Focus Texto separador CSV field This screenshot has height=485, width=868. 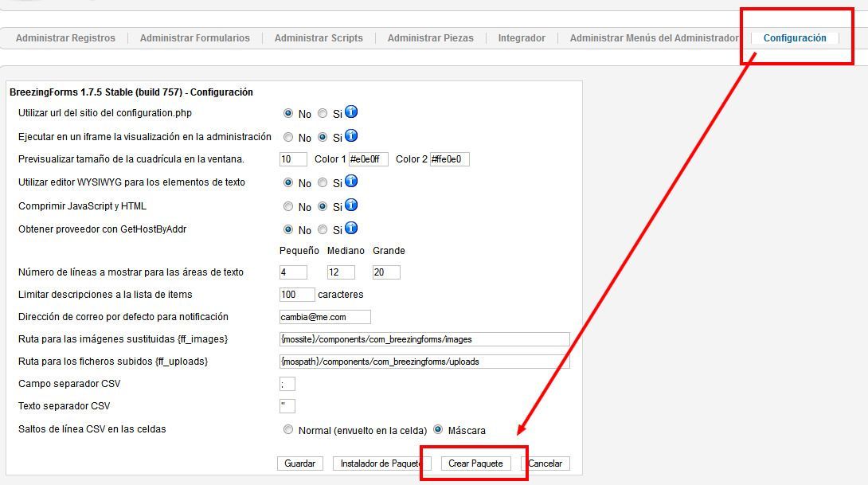(287, 406)
